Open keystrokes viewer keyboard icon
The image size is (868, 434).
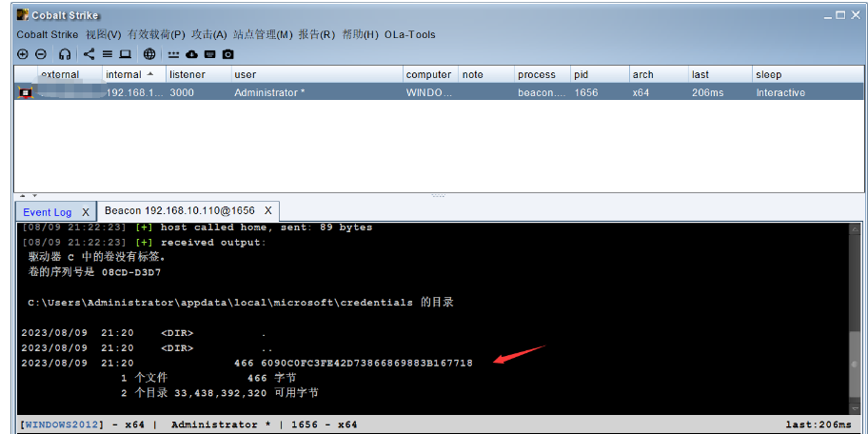click(209, 54)
